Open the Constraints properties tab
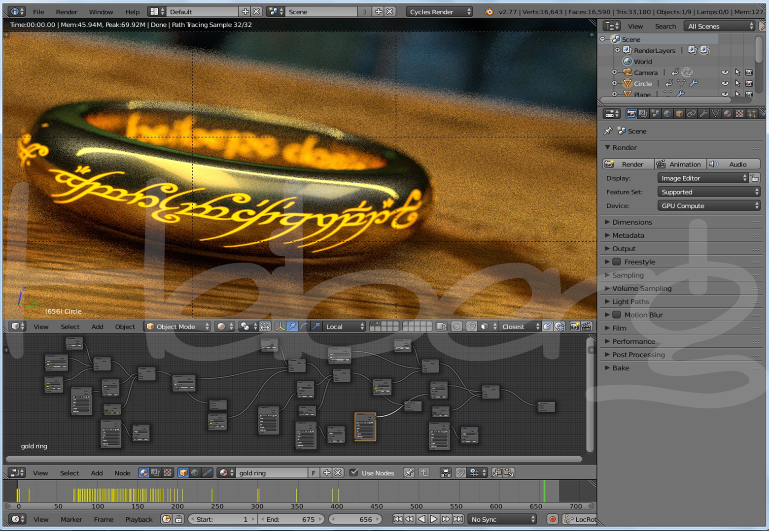Screen dimensions: 769x532 (x=691, y=114)
